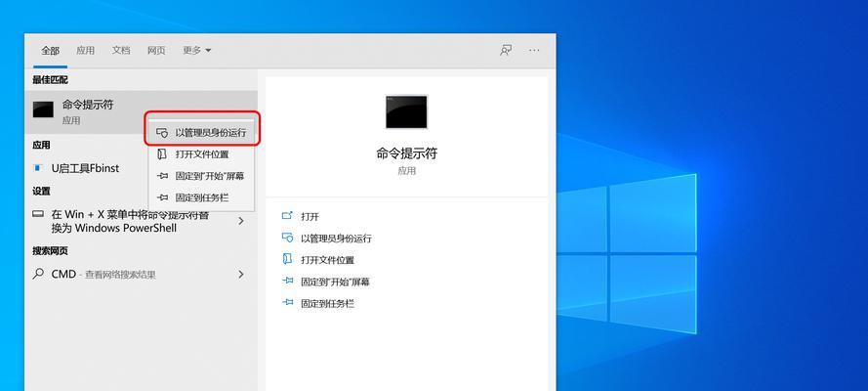Click 固定到任务栏 in preview pane
Image resolution: width=868 pixels, height=391 pixels.
tap(327, 303)
